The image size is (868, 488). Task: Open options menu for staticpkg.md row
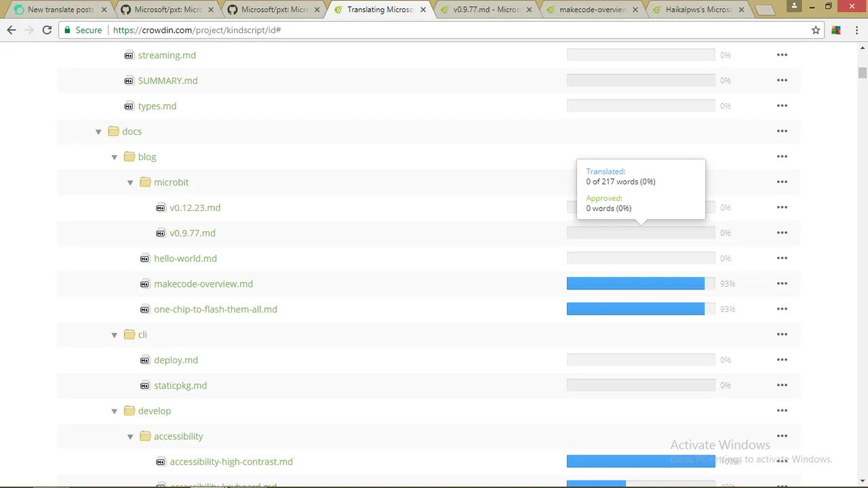(782, 385)
